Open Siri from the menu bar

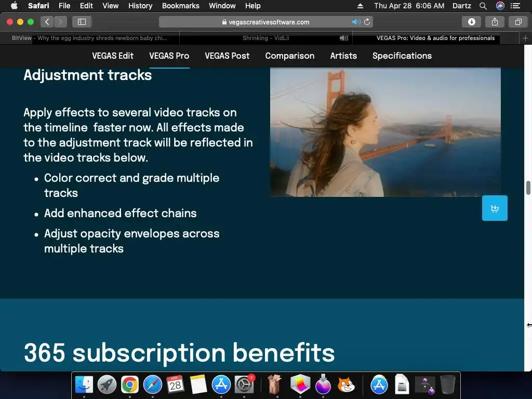(500, 6)
